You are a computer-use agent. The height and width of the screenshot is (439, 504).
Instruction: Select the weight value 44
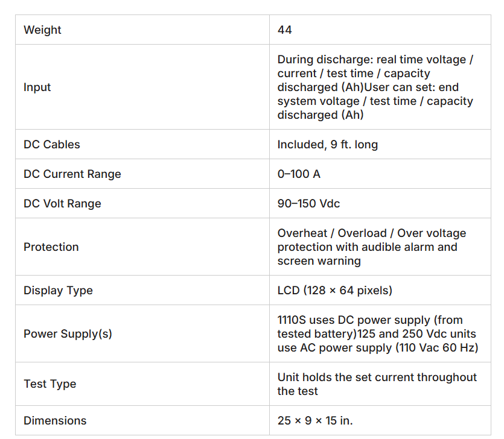tap(285, 30)
